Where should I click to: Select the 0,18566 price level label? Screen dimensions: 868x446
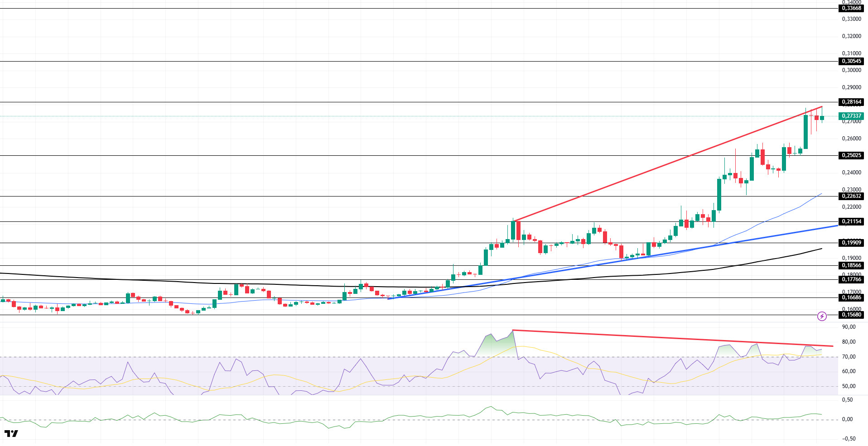[851, 265]
